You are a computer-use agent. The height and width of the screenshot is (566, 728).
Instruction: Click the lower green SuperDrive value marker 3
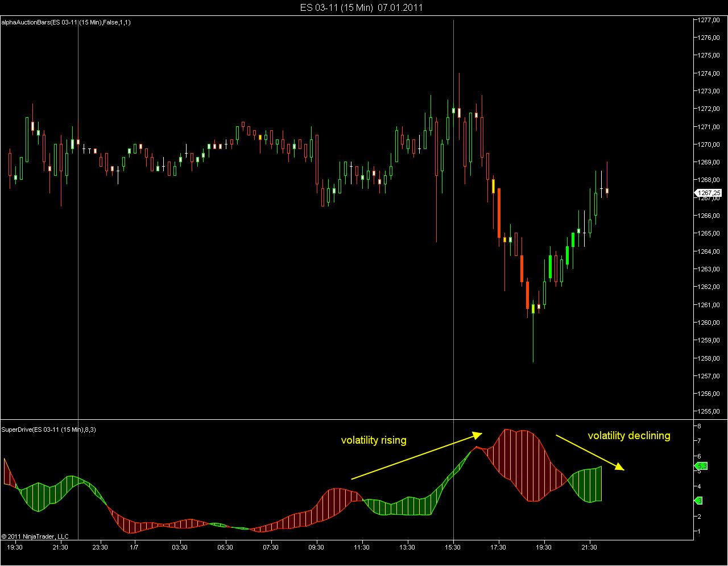coord(699,501)
